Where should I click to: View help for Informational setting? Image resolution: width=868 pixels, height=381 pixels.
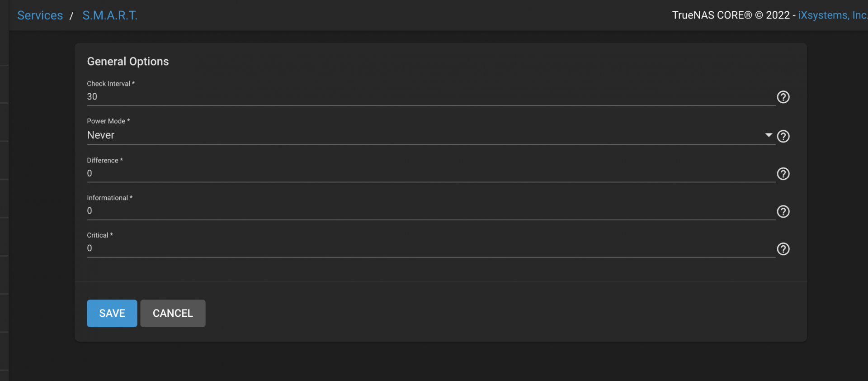(783, 211)
